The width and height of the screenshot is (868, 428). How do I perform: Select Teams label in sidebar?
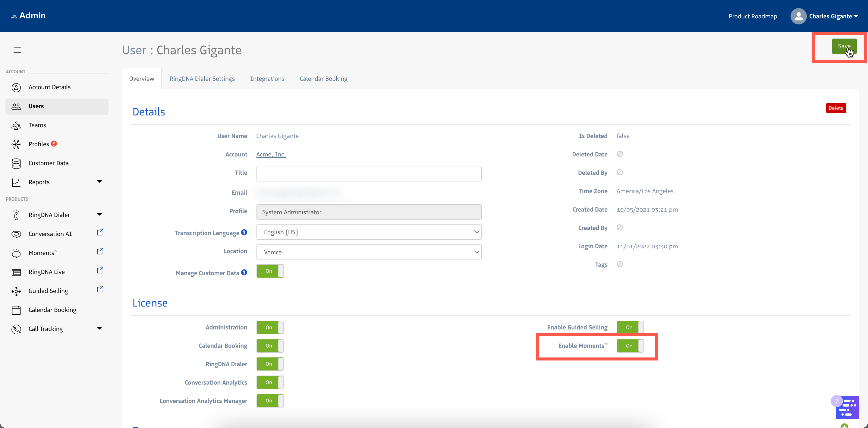click(37, 125)
